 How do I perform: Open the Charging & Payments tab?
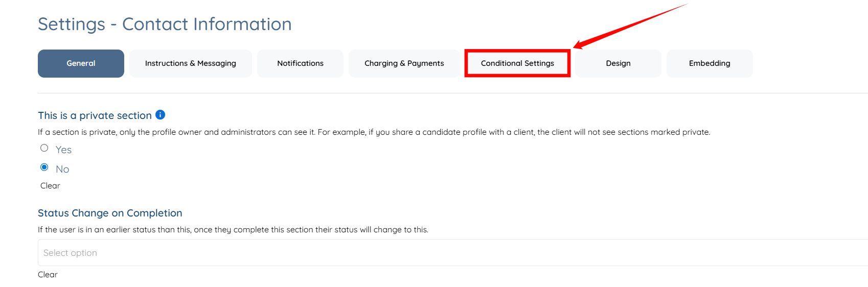point(404,63)
